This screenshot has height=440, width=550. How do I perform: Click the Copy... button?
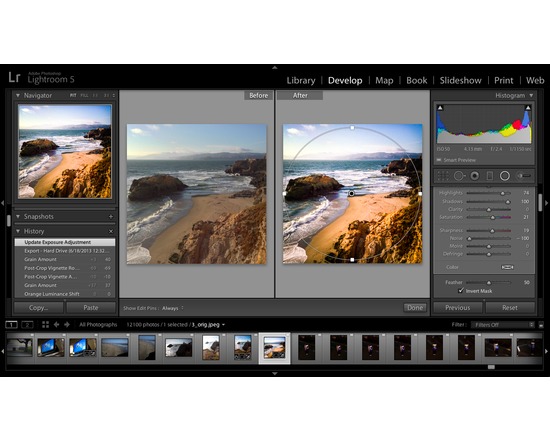[x=39, y=308]
